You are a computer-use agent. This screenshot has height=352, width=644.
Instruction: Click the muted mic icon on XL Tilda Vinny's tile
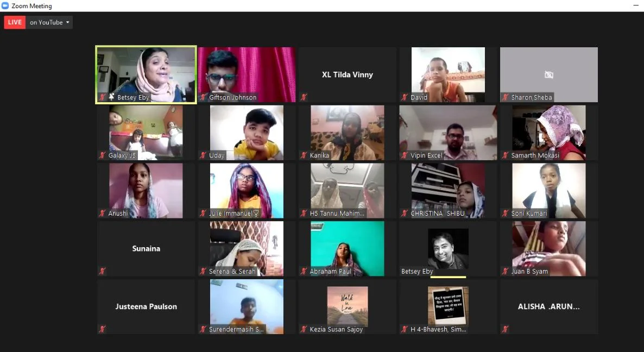[x=304, y=97]
